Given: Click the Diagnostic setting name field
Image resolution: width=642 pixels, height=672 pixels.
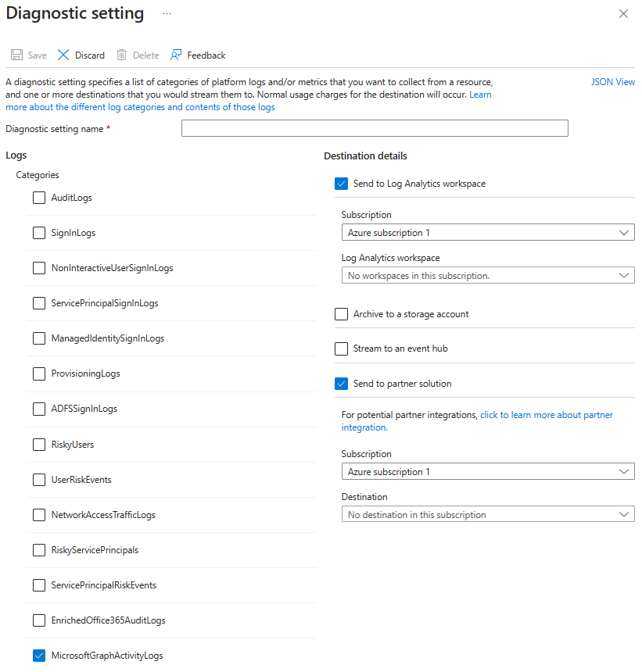Looking at the screenshot, I should click(x=375, y=129).
